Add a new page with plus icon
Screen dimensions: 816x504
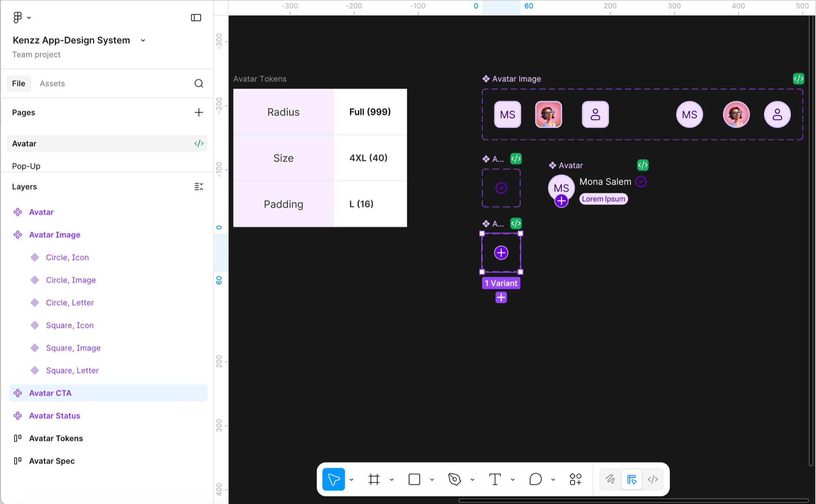[199, 113]
